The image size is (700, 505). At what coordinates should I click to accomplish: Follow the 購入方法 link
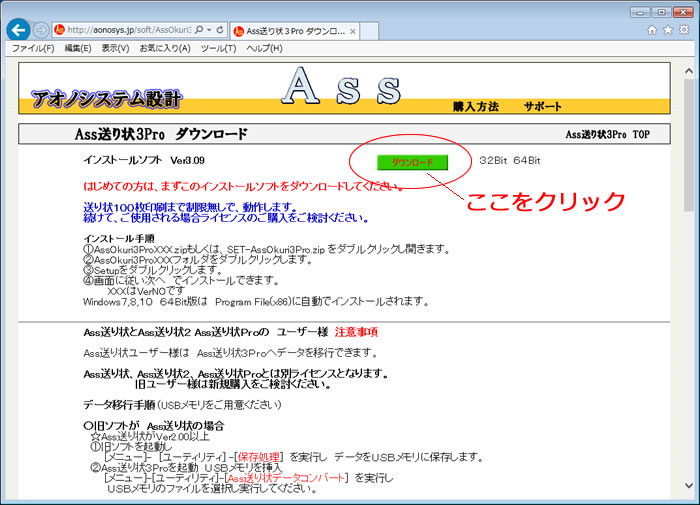coord(475,106)
